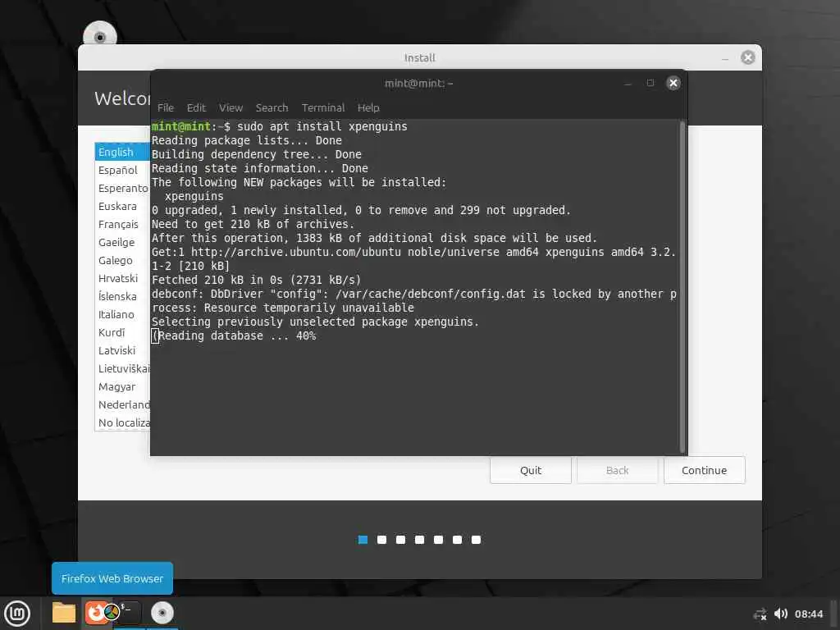
Task: Click the terminal vertical scrollbar
Action: click(x=682, y=286)
